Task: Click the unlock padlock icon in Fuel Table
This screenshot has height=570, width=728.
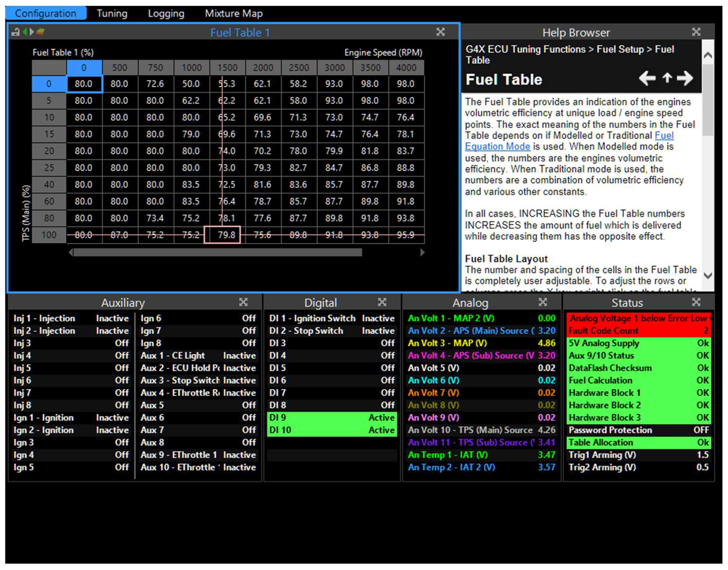Action: point(15,32)
